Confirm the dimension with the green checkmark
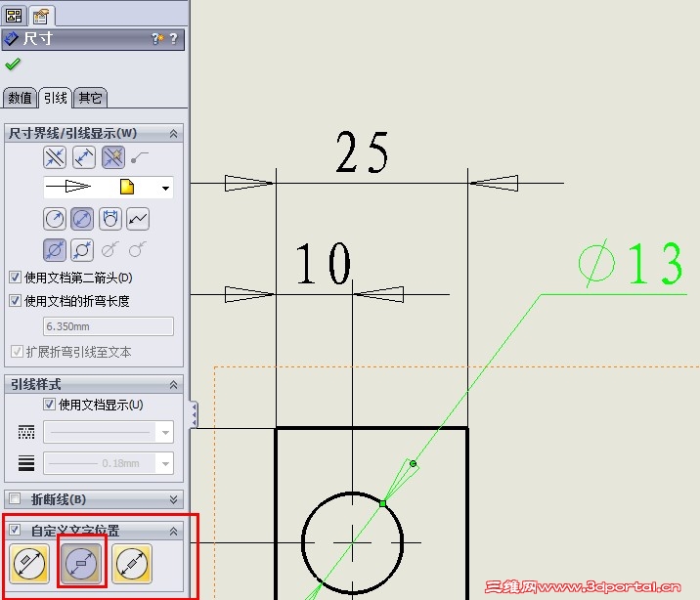The image size is (700, 600). pos(13,64)
